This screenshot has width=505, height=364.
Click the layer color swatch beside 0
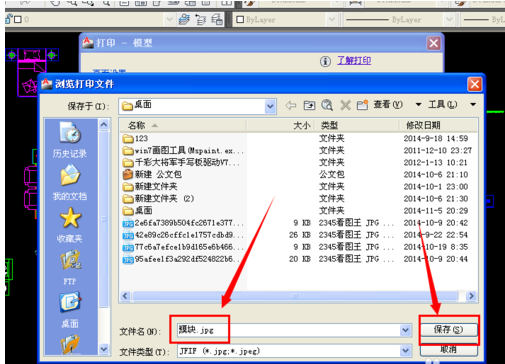(18, 20)
